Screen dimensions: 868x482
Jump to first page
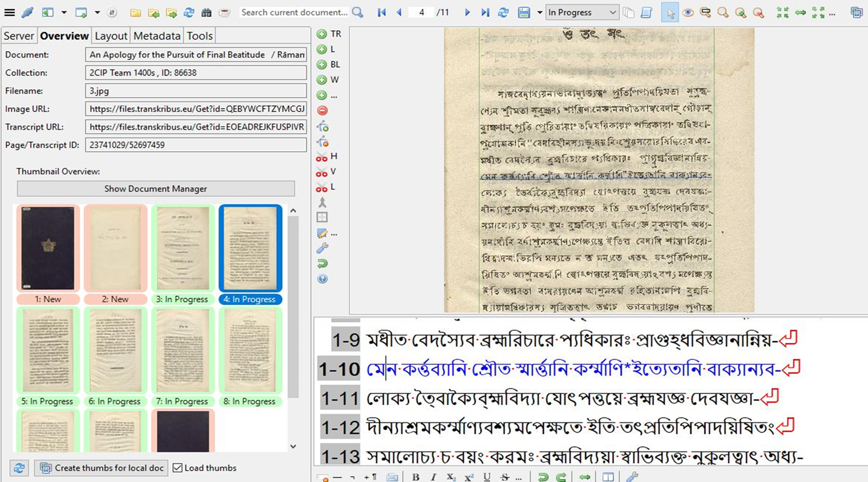pyautogui.click(x=382, y=12)
